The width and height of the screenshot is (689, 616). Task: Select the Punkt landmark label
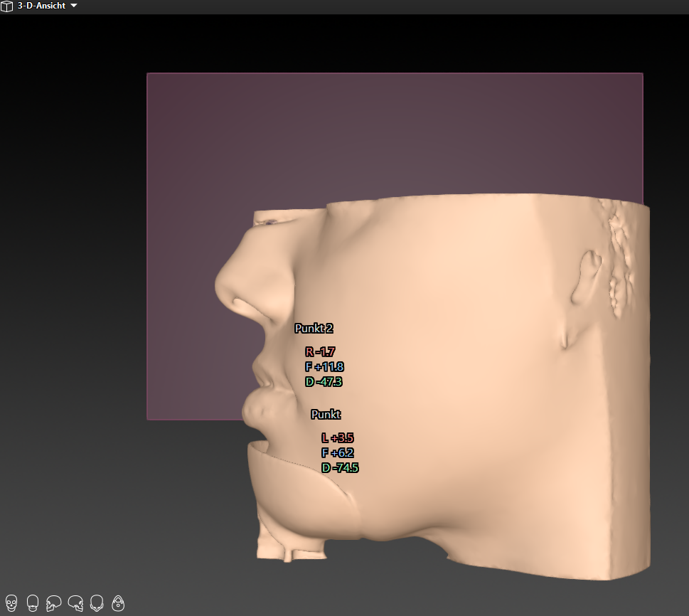pos(326,414)
